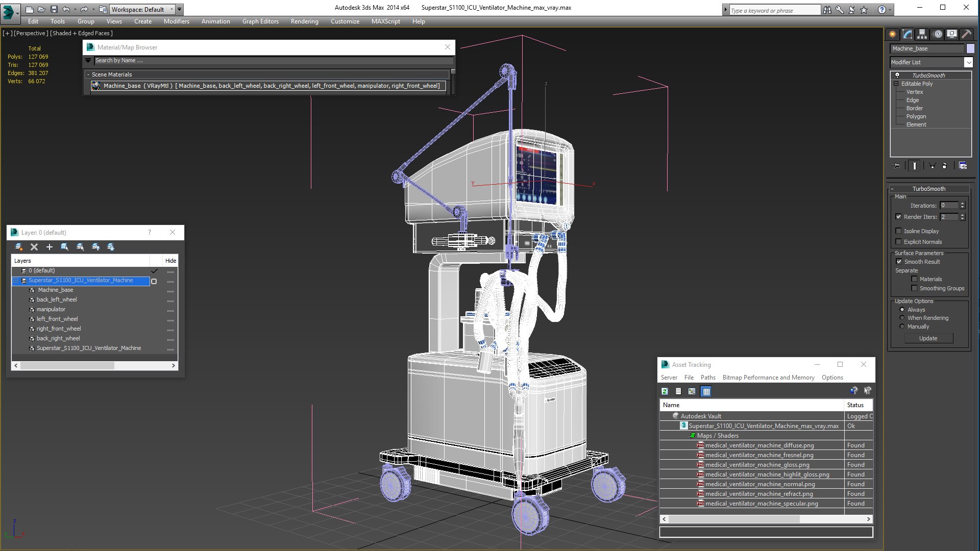The image size is (980, 551).
Task: Enable Explicit Normals checkbox
Action: pyautogui.click(x=899, y=242)
